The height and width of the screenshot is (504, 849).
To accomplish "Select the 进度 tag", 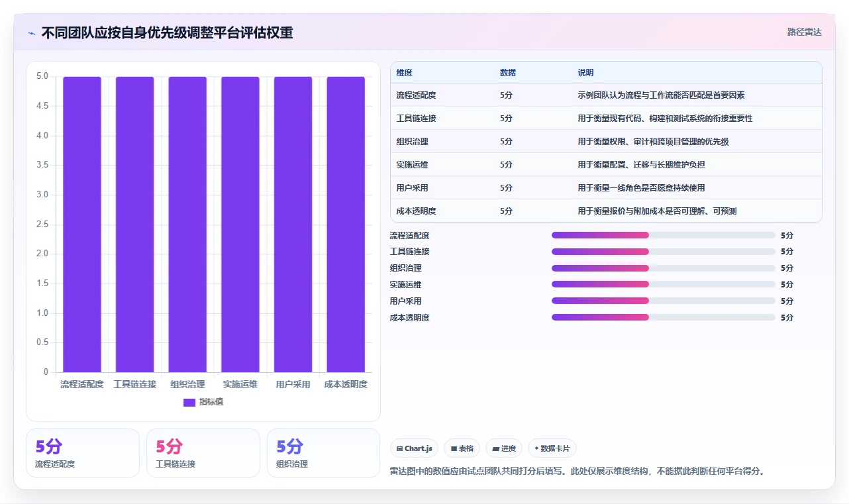I will (504, 448).
